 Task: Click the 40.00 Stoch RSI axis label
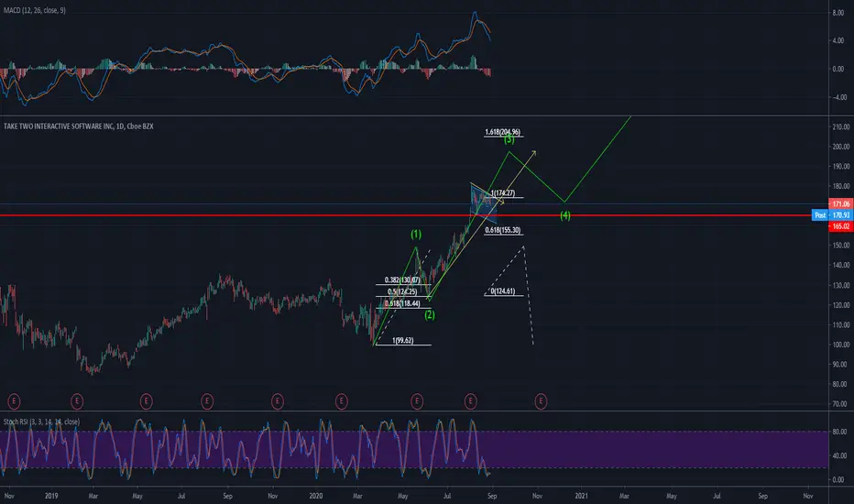[x=840, y=456]
